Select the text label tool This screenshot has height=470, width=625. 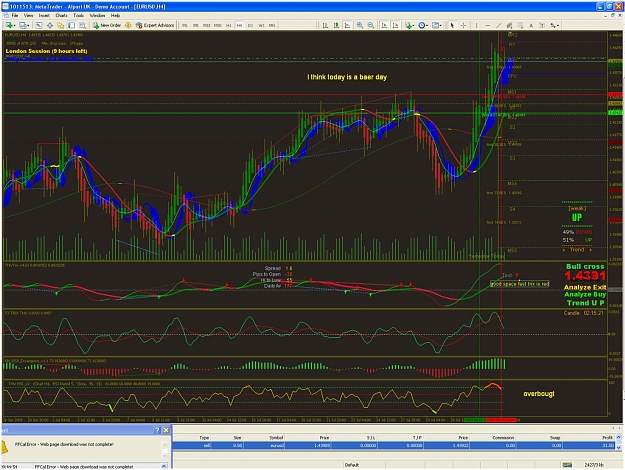542,25
